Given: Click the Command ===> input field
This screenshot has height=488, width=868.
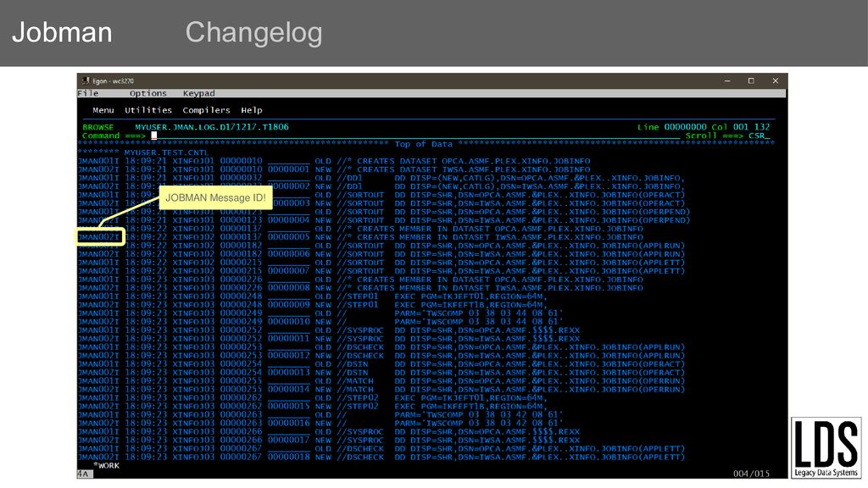Looking at the screenshot, I should pyautogui.click(x=415, y=136).
